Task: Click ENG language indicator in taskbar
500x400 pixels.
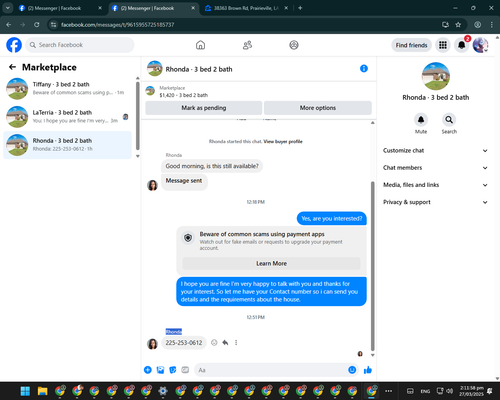Action: (x=425, y=391)
